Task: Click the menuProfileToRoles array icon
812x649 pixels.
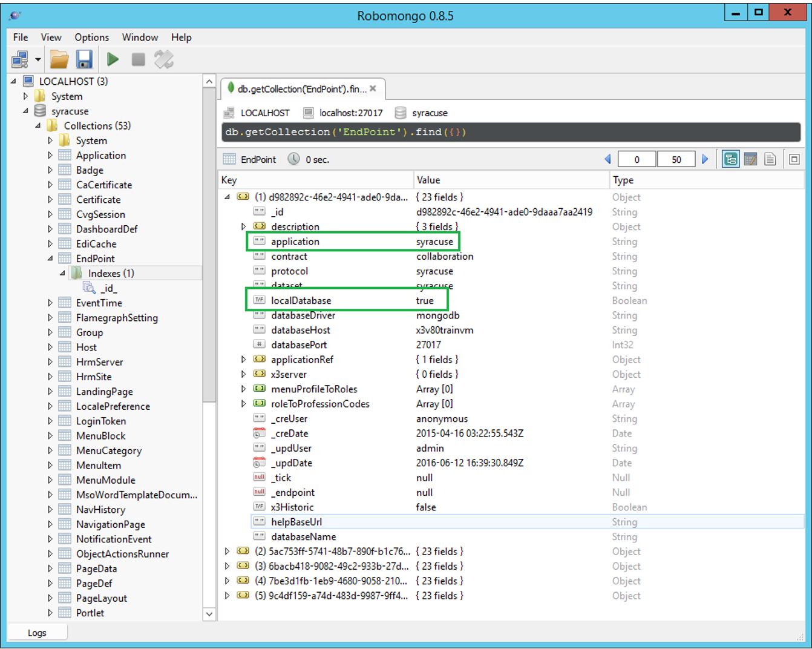Action: click(260, 389)
